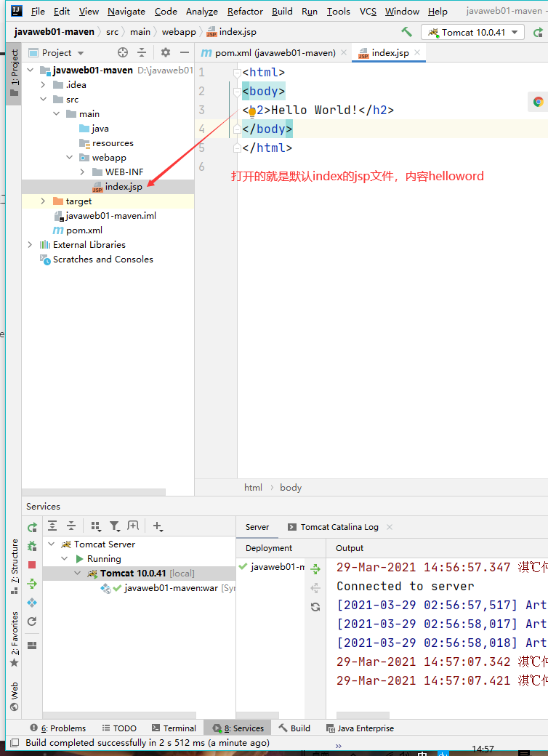Click the Rerun icon in Services
This screenshot has height=756, width=548.
tap(32, 527)
